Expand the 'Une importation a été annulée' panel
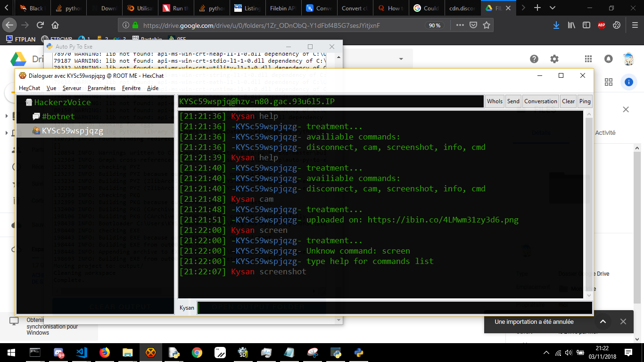The width and height of the screenshot is (644, 362). [603, 321]
